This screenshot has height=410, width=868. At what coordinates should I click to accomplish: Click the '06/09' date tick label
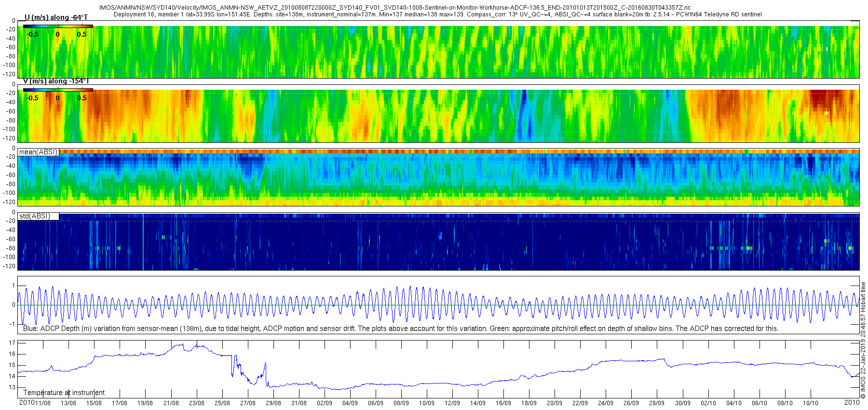[375, 403]
